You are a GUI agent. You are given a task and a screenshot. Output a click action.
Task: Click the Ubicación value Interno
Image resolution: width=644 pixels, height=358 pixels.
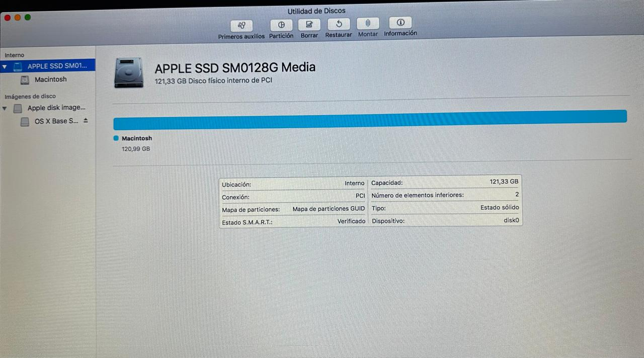point(355,184)
